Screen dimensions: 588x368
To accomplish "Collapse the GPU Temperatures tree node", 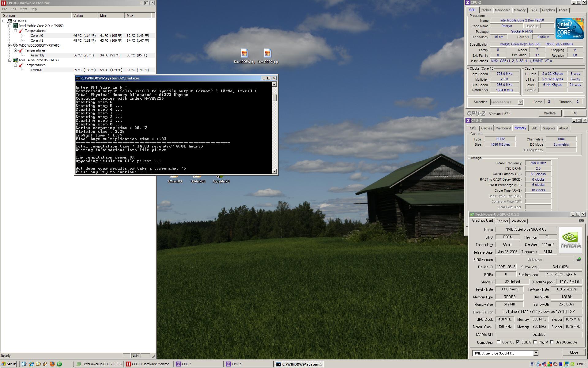I will coord(15,65).
